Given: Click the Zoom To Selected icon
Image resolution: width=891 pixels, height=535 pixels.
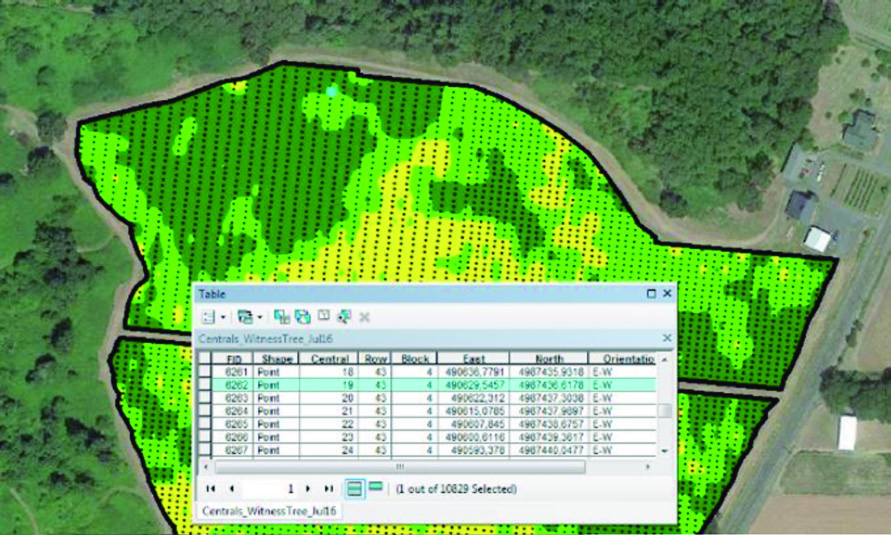Looking at the screenshot, I should (x=344, y=317).
